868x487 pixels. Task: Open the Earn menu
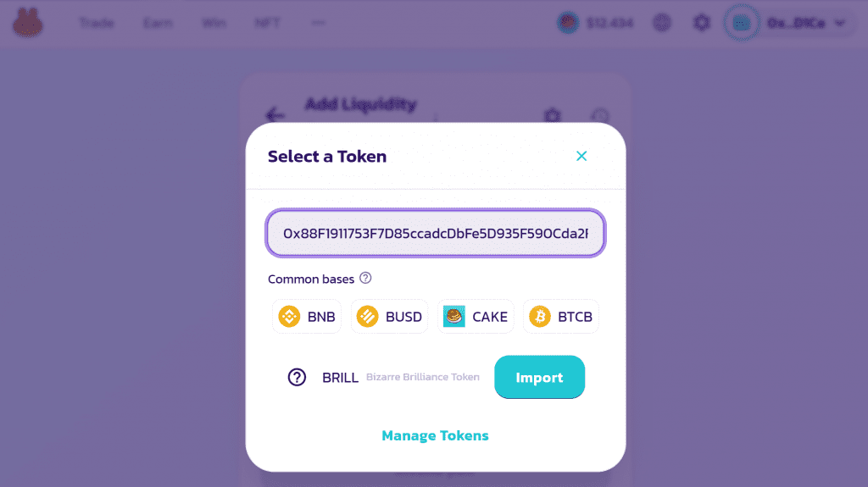[x=158, y=23]
